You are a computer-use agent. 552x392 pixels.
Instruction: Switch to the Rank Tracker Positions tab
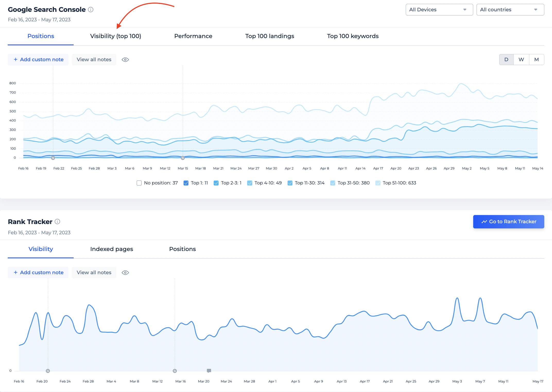point(183,249)
